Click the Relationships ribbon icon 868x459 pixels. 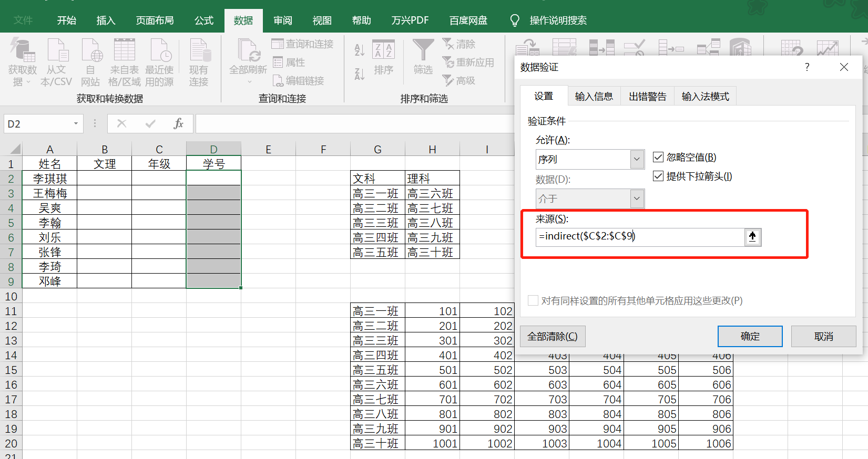708,48
